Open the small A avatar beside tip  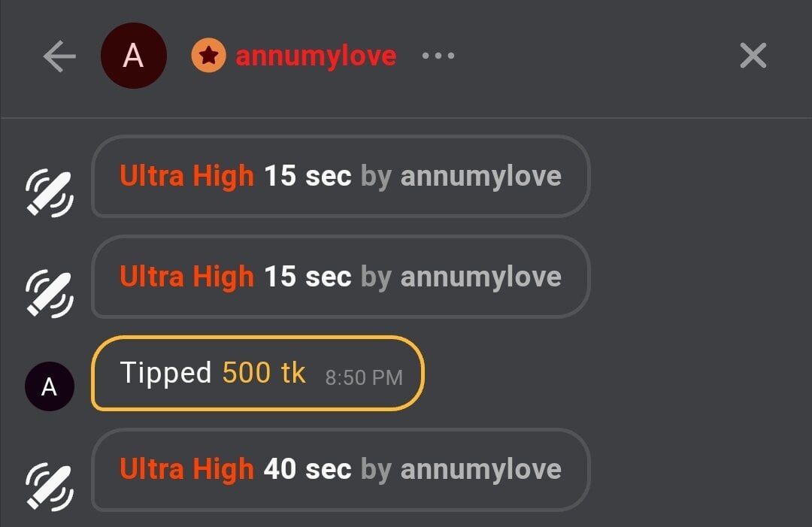pyautogui.click(x=50, y=386)
